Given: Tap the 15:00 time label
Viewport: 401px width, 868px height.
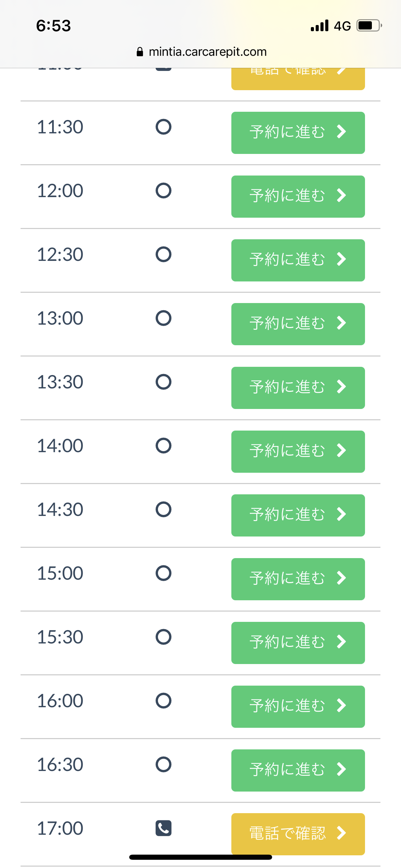Looking at the screenshot, I should [60, 573].
